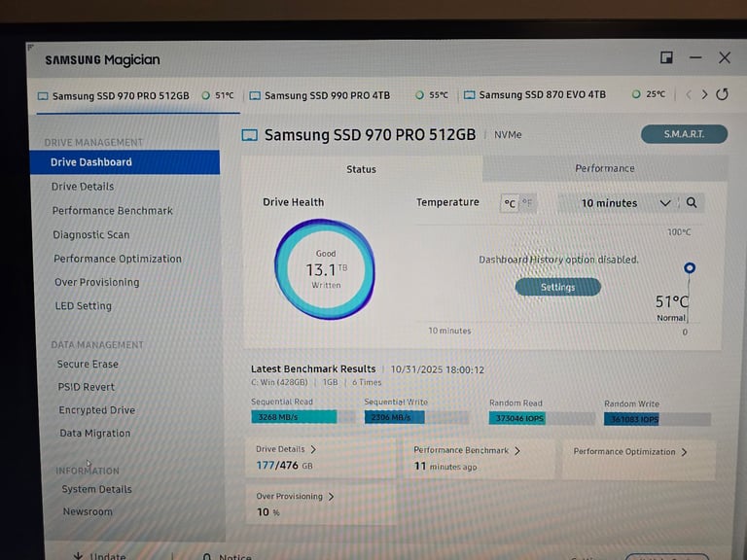Image resolution: width=747 pixels, height=560 pixels.
Task: Click the Update link at bottom
Action: (x=108, y=556)
